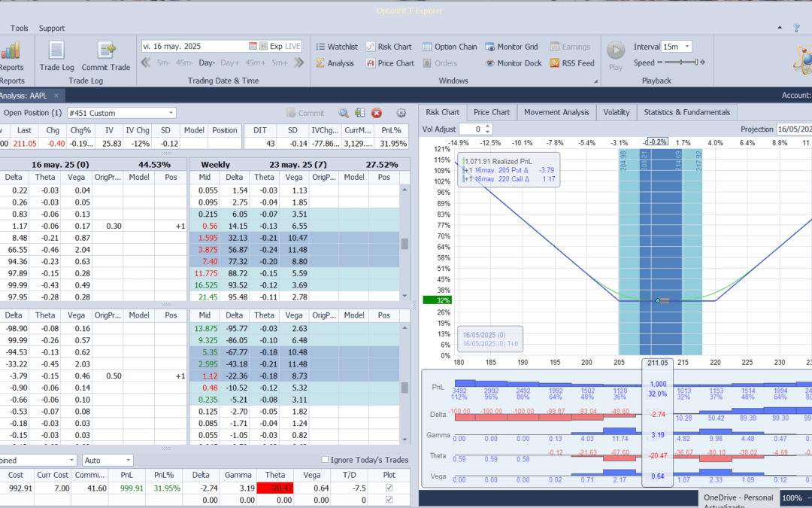
Task: Click the Projection date field
Action: [x=795, y=129]
